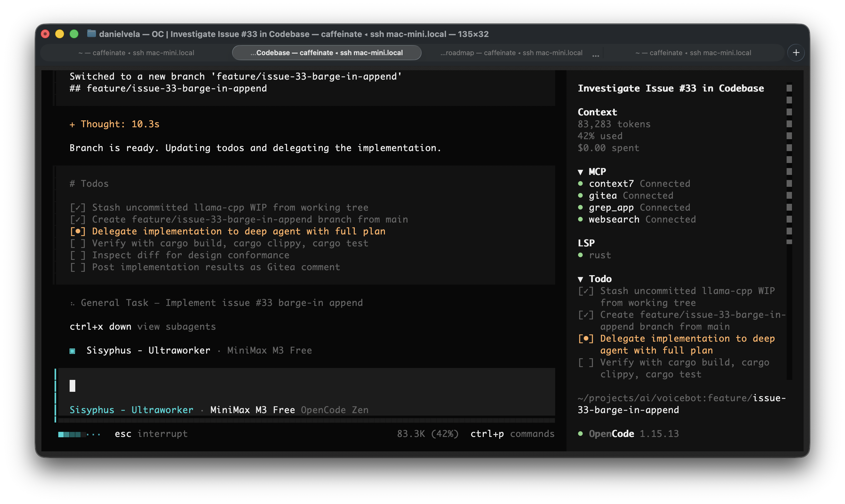Image resolution: width=845 pixels, height=504 pixels.
Task: Click 'MiniMax M3 Free' model name in prompt
Action: [252, 410]
